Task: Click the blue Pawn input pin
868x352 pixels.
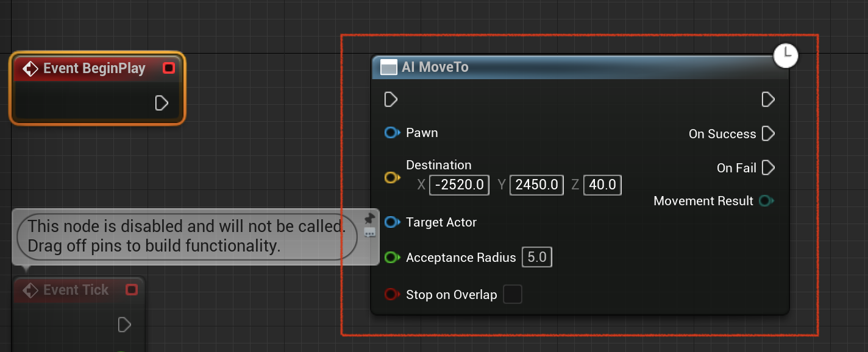Action: 392,133
